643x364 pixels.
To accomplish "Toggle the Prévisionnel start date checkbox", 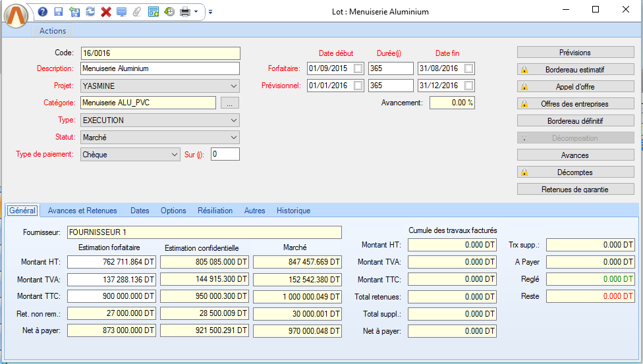I will [358, 86].
